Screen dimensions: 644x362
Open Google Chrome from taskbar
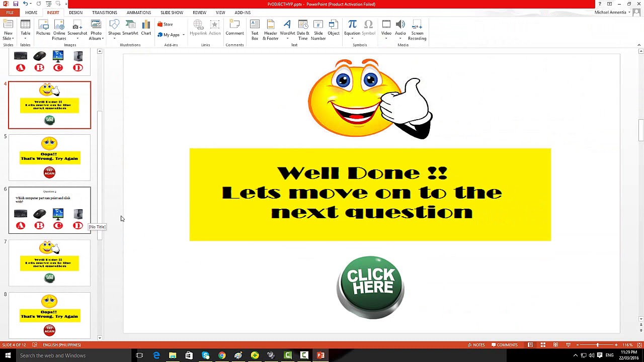click(222, 355)
